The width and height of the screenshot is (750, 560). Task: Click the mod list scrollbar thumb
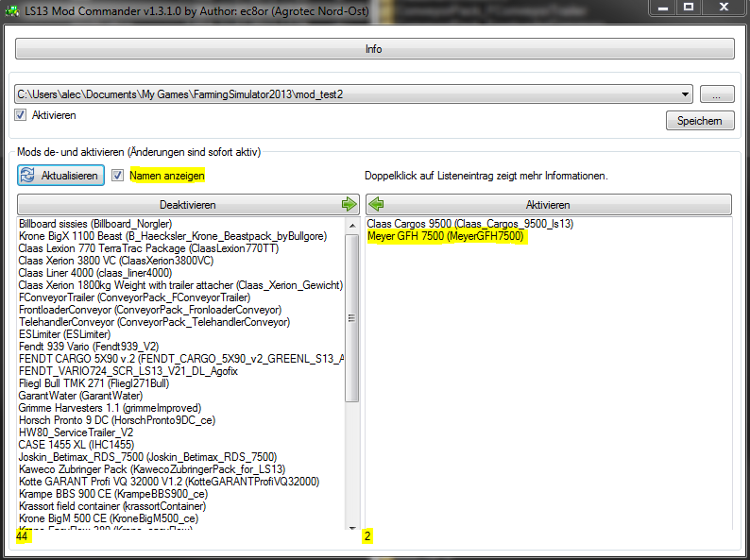(x=352, y=318)
